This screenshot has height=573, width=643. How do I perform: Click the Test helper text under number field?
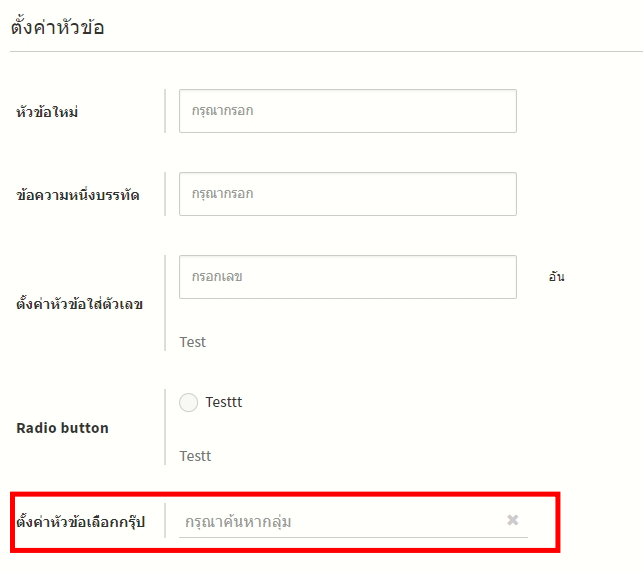click(193, 342)
